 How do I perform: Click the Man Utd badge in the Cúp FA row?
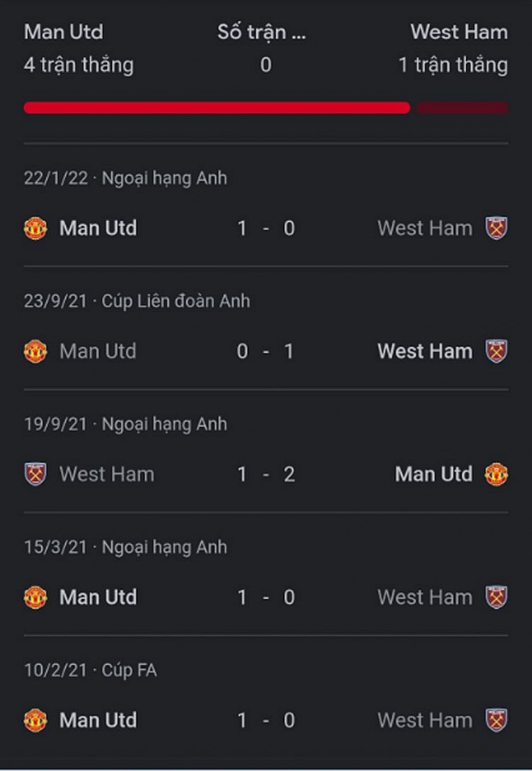[x=36, y=720]
